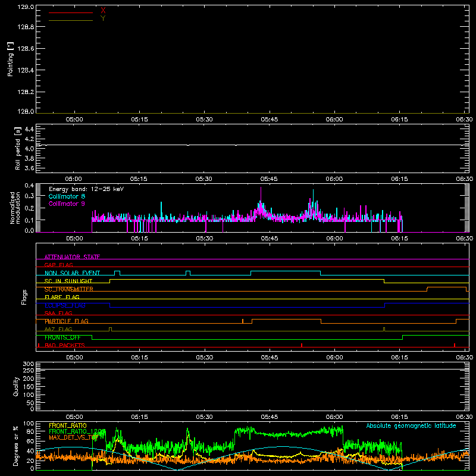The width and height of the screenshot is (476, 476).
Task: Click the ATTENUATOR_STATE flag label
Action: pos(72,257)
